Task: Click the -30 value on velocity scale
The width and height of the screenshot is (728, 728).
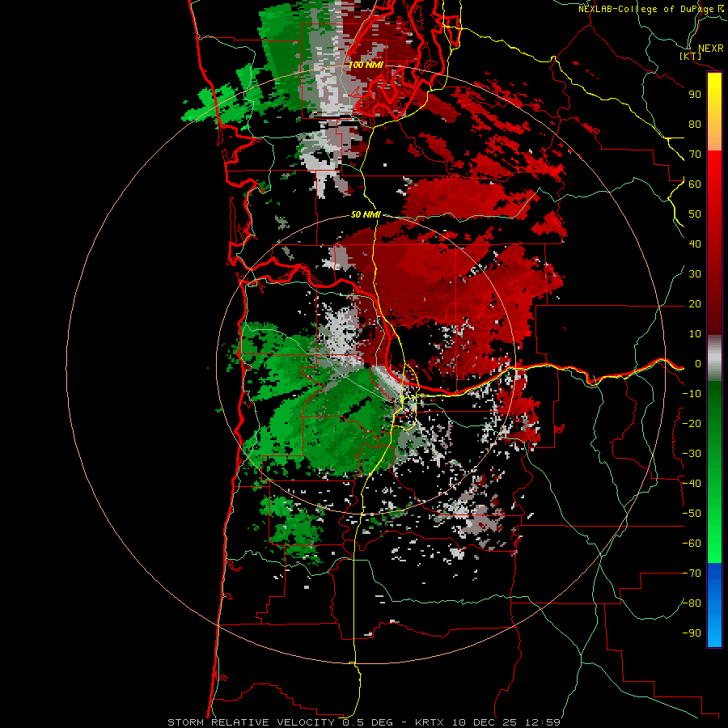Action: 692,454
